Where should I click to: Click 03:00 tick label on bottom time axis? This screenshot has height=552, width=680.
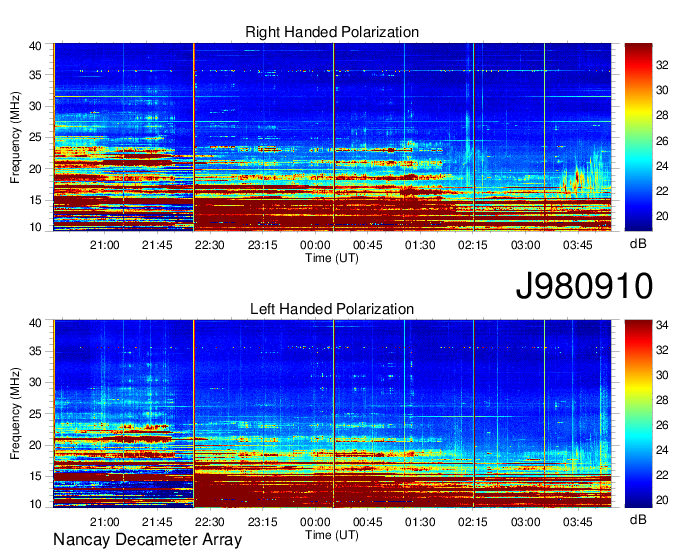click(525, 522)
